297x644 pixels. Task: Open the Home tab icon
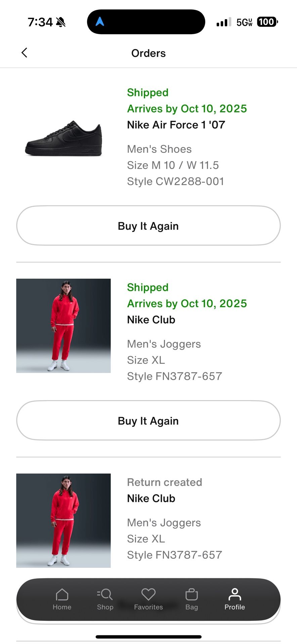pyautogui.click(x=62, y=595)
